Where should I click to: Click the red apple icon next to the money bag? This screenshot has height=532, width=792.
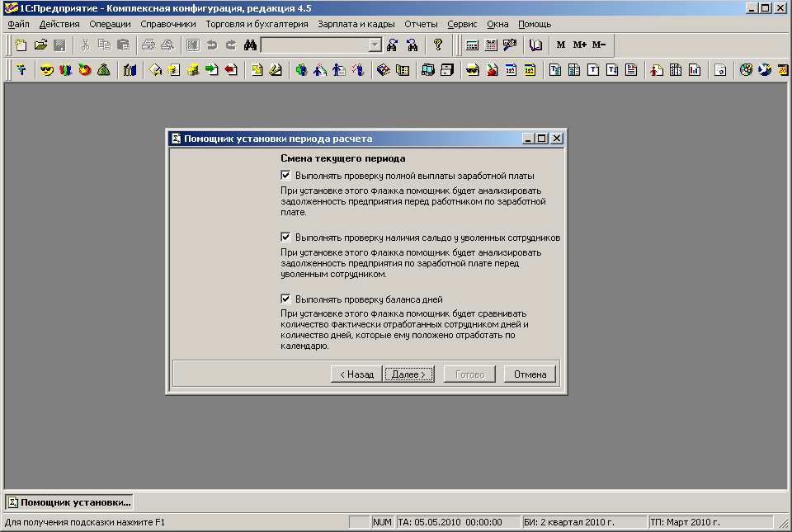pos(84,69)
